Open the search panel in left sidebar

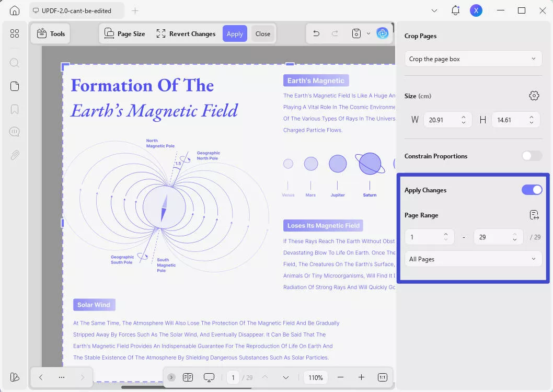(15, 63)
